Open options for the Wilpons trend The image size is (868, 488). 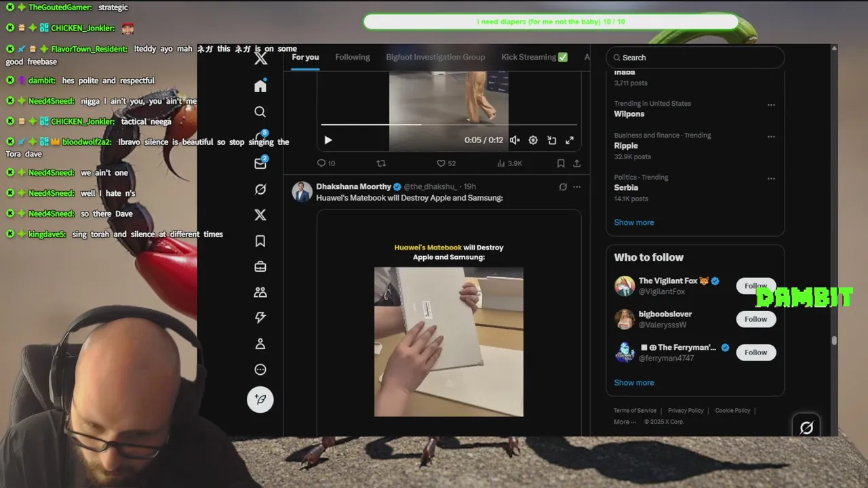771,105
